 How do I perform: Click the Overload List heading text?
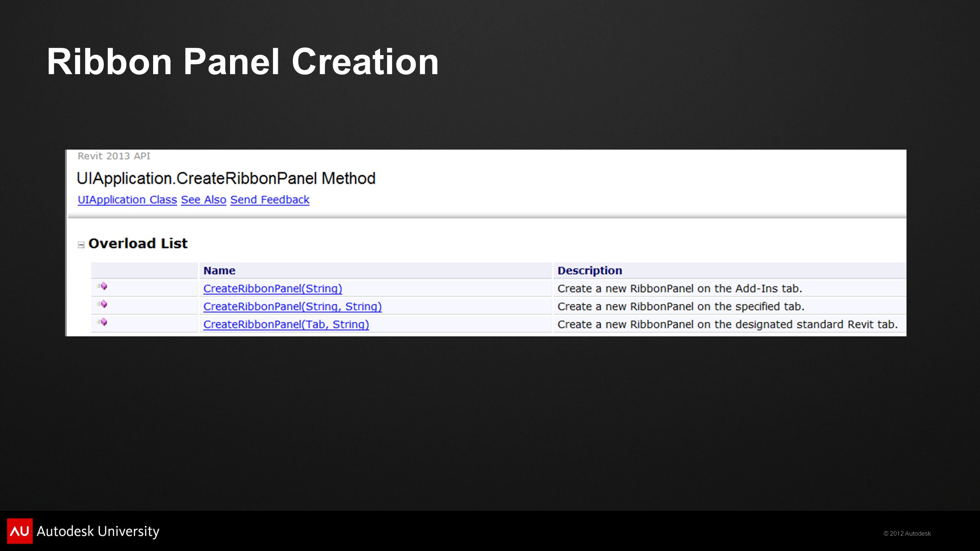point(138,244)
